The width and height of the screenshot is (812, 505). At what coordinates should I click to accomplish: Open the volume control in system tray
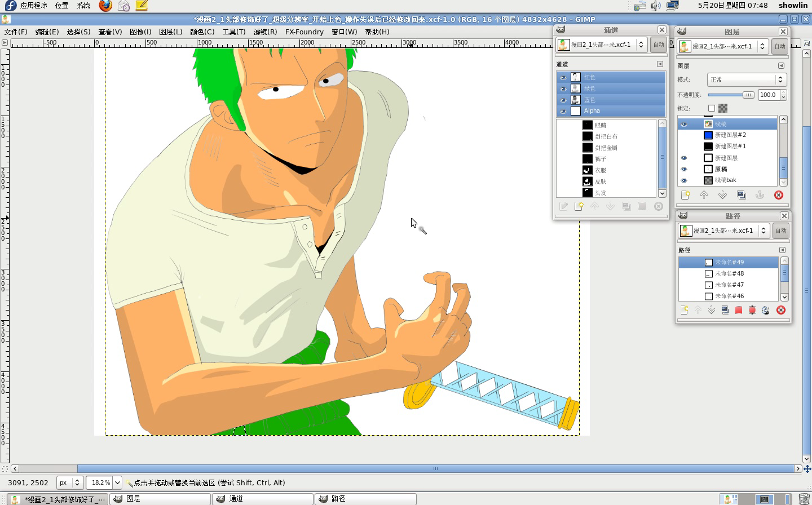(x=655, y=6)
